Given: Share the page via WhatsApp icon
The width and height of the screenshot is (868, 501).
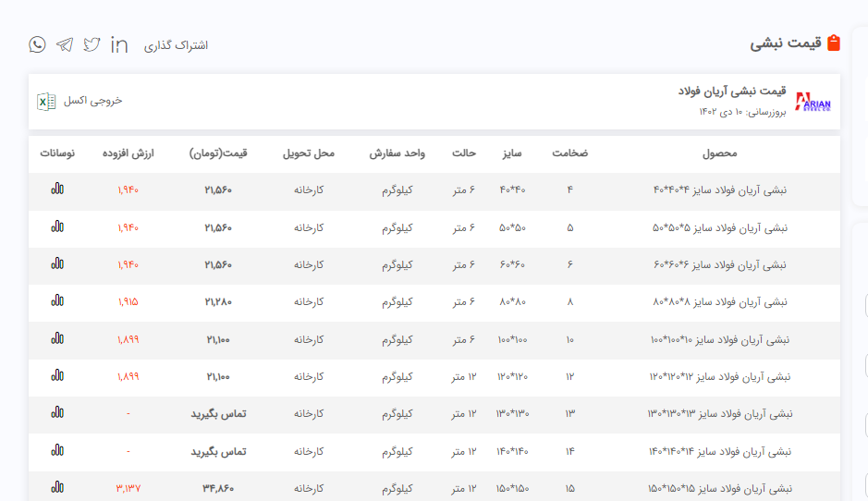Looking at the screenshot, I should pos(37,44).
